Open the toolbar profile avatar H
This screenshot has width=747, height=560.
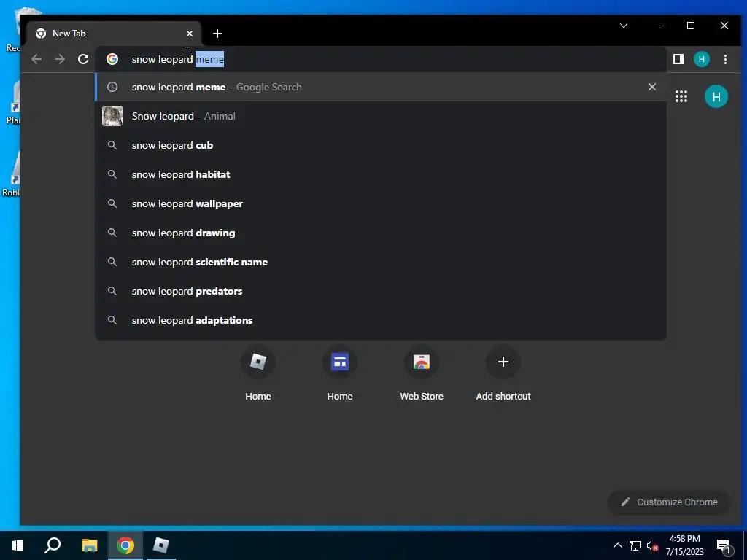pyautogui.click(x=701, y=59)
